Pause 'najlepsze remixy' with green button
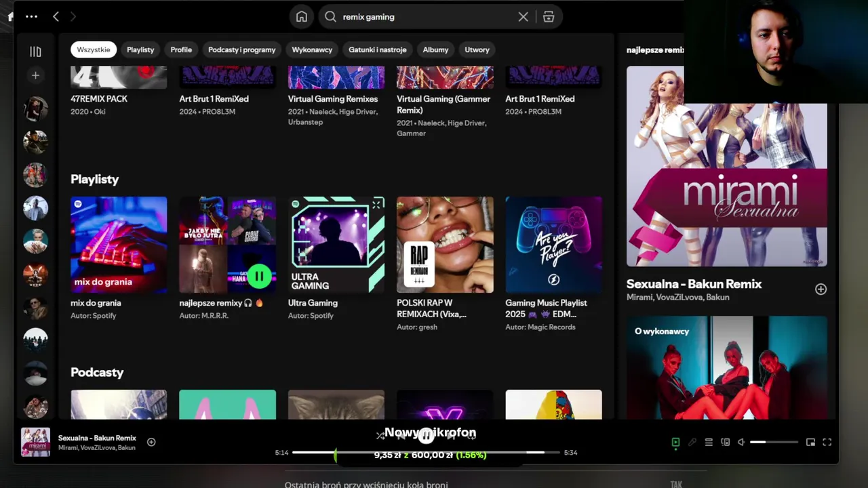868x488 pixels. click(259, 277)
